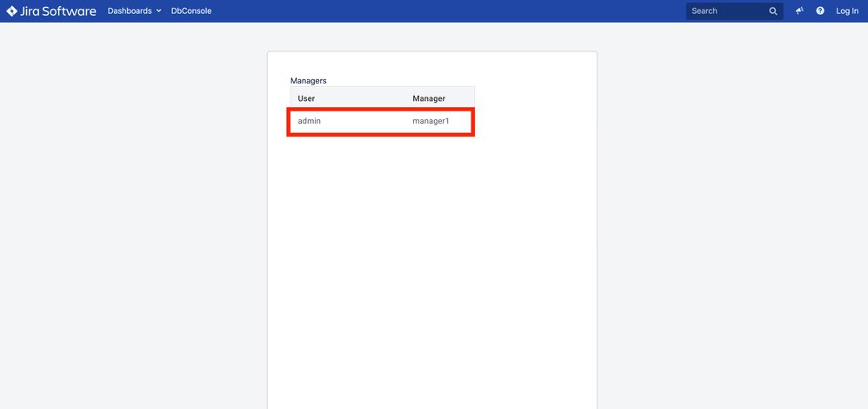Click the Managers table title

(x=309, y=81)
